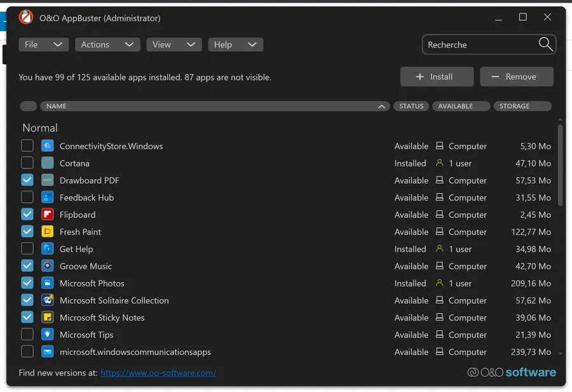Image resolution: width=572 pixels, height=392 pixels.
Task: Click the Groove Music app icon
Action: [x=48, y=266]
